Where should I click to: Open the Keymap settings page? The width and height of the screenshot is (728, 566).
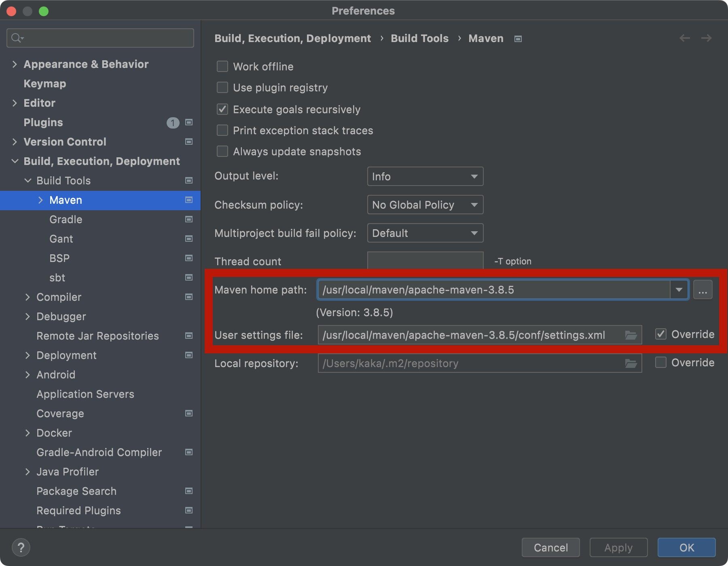[45, 84]
